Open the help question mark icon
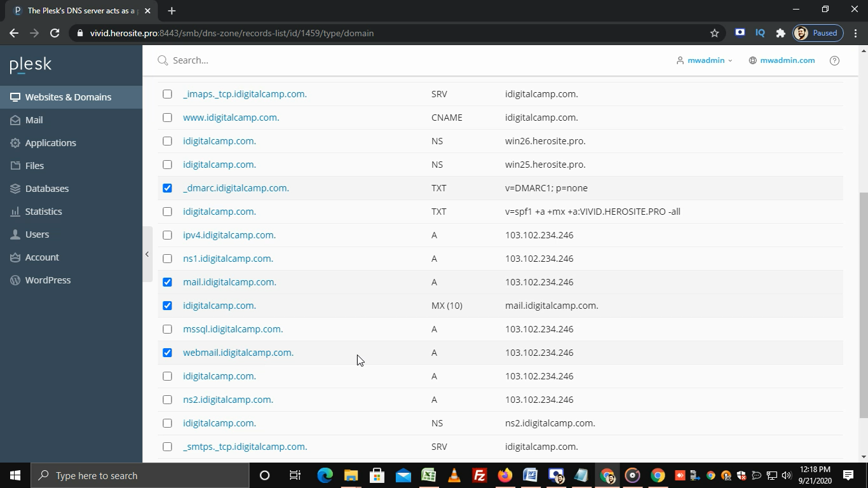Screen dimensions: 868x488 [834, 60]
